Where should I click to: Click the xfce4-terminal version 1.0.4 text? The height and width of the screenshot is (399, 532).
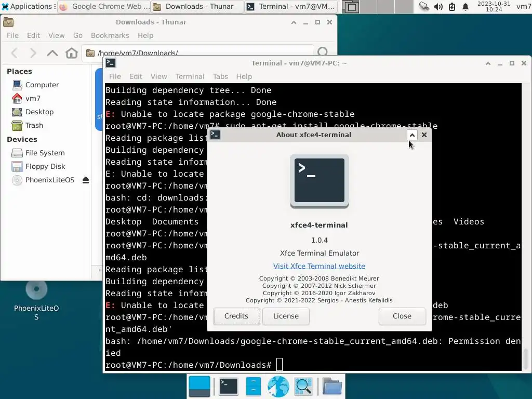[x=320, y=240]
